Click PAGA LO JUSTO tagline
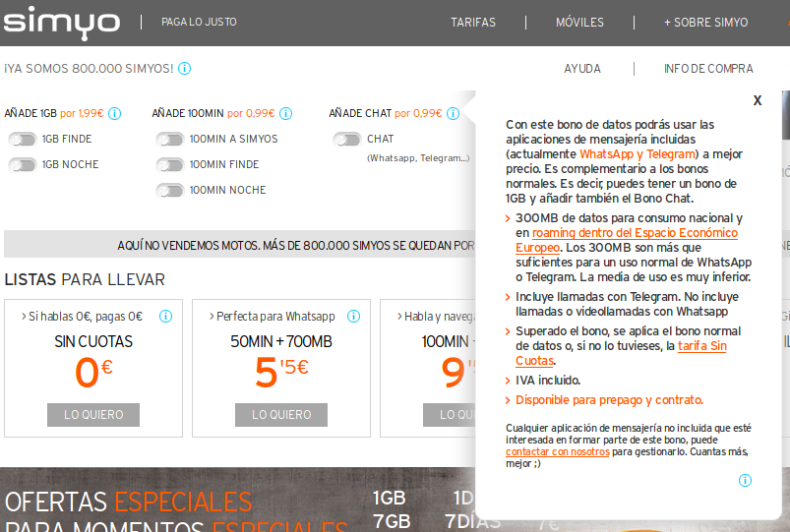This screenshot has height=532, width=790. click(x=199, y=23)
